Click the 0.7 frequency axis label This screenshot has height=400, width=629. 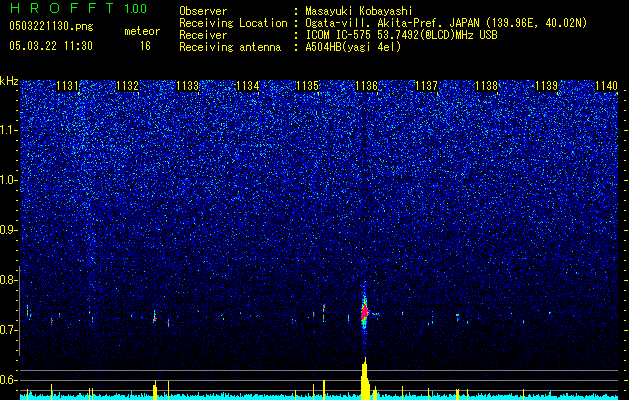(8, 330)
